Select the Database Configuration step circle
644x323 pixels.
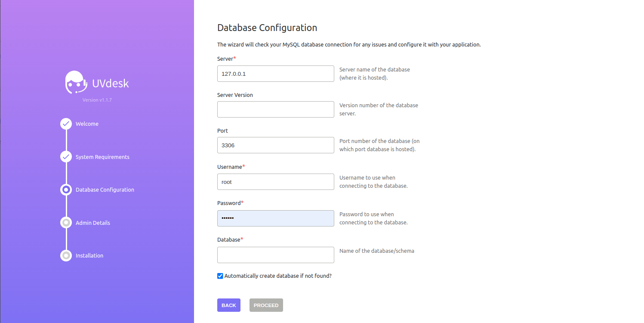tap(66, 189)
